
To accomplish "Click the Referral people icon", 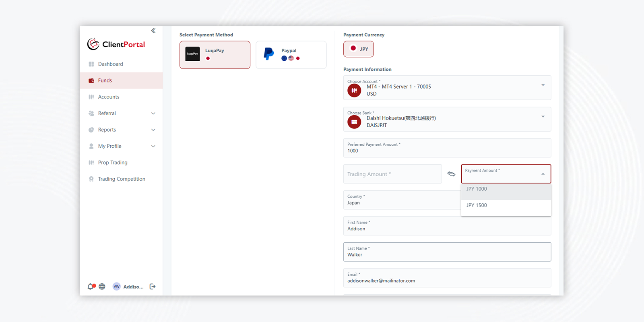I will (91, 114).
